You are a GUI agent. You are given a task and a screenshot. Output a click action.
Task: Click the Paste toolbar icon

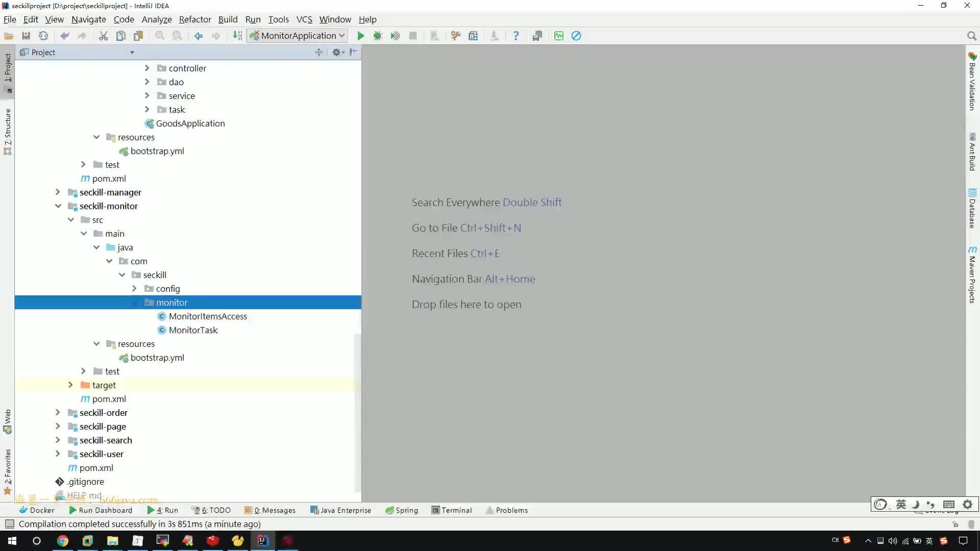[138, 36]
